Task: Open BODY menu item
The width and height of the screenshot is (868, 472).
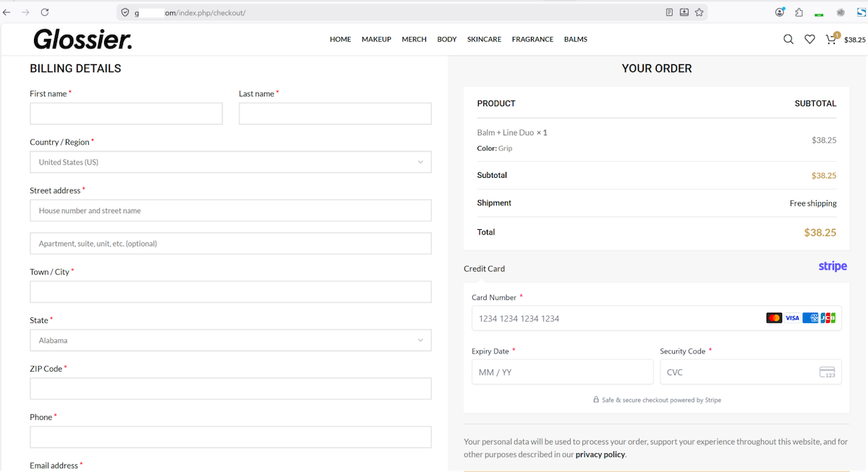Action: click(x=447, y=39)
